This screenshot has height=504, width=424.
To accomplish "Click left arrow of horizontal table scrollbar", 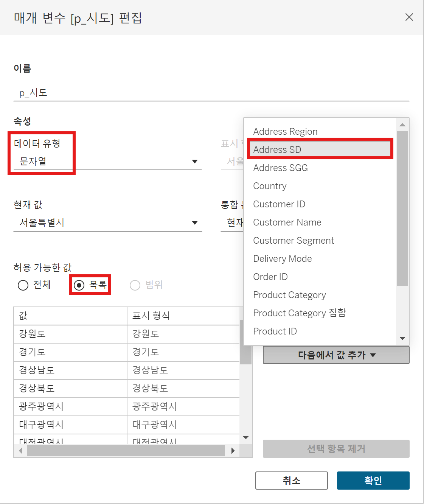I will [x=20, y=451].
